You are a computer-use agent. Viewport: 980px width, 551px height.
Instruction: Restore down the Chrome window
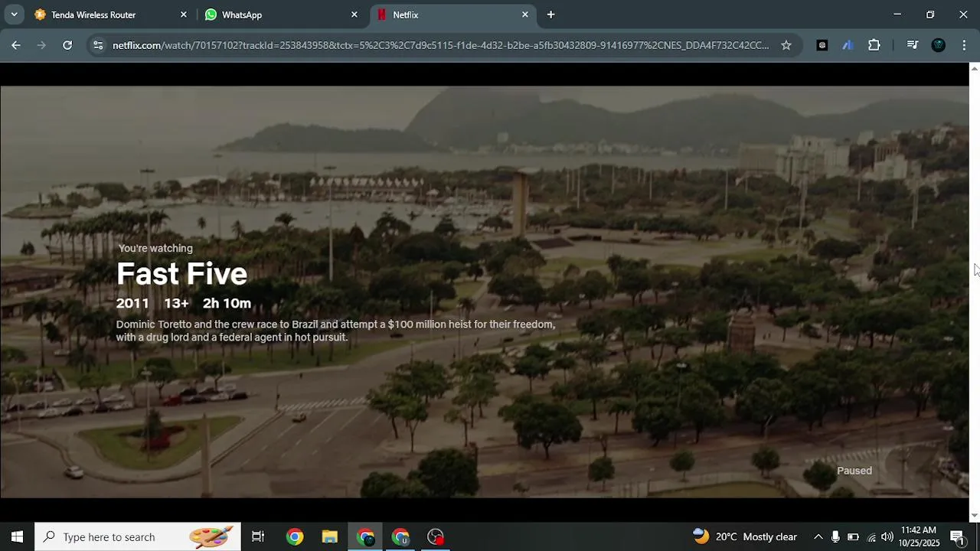coord(930,14)
